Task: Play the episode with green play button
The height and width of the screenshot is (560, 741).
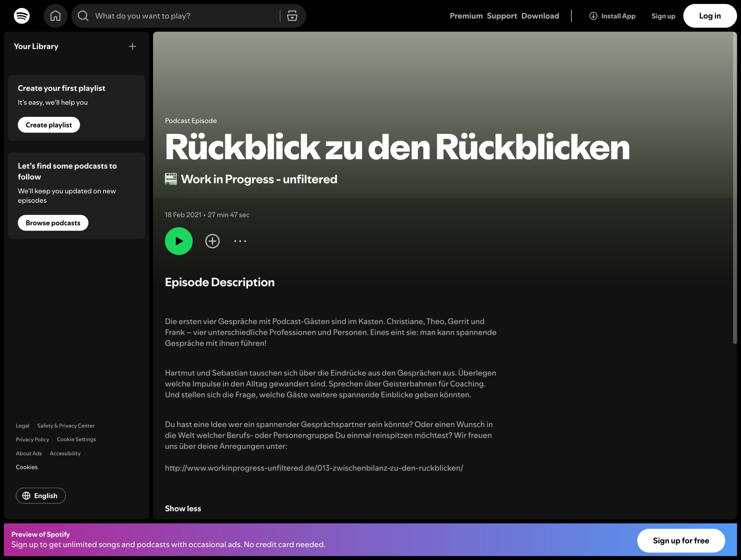Action: tap(179, 241)
